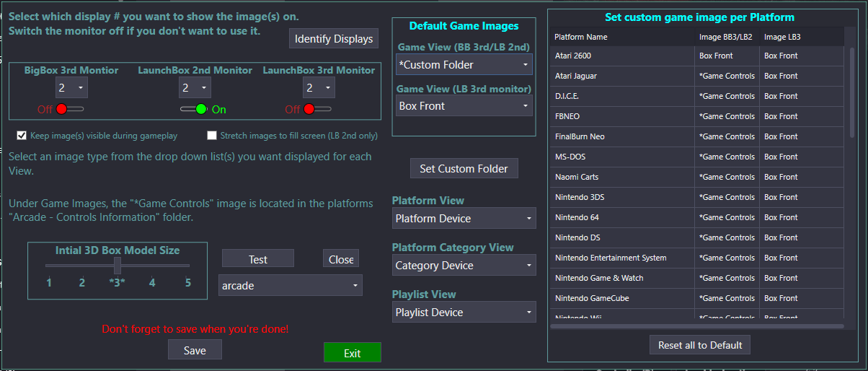Select the Atari Jaguar platform row
The width and height of the screenshot is (868, 371).
(x=697, y=76)
